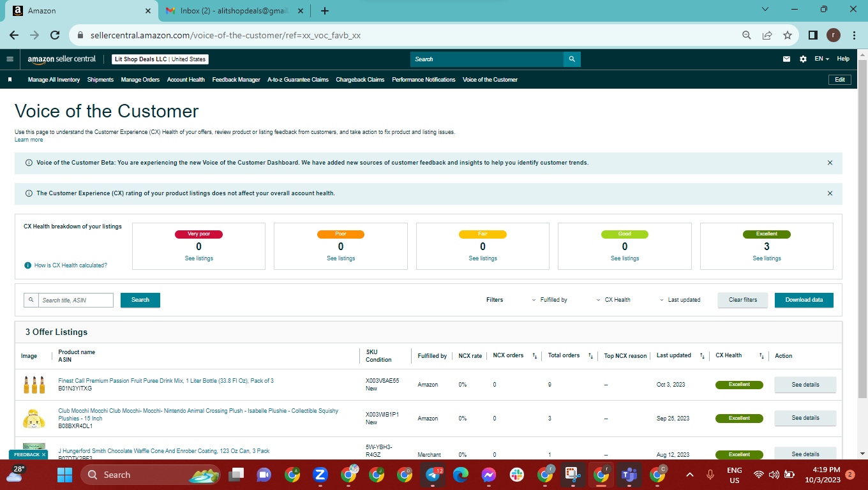Dismiss the CX rating account health banner
This screenshot has height=490, width=868.
pyautogui.click(x=830, y=193)
